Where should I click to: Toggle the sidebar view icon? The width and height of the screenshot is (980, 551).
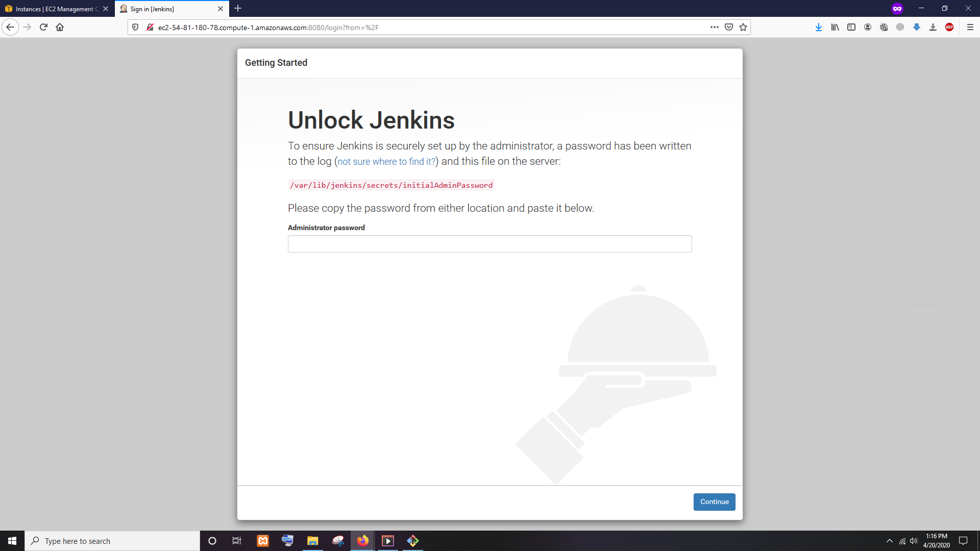coord(851,28)
